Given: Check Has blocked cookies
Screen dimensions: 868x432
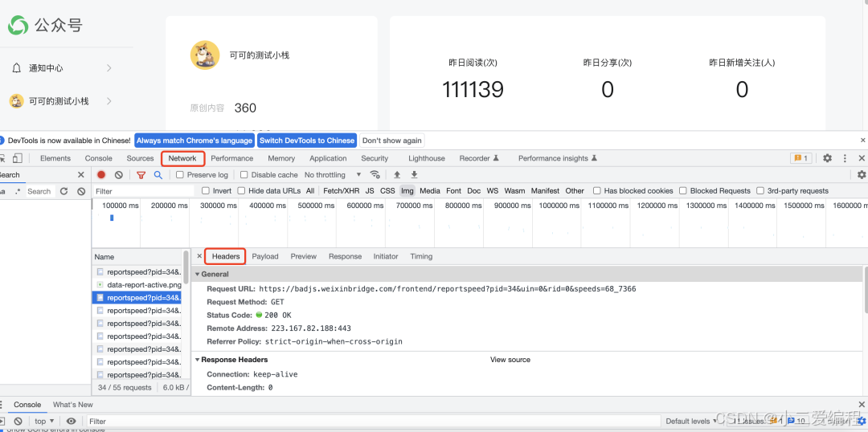Looking at the screenshot, I should (x=596, y=191).
